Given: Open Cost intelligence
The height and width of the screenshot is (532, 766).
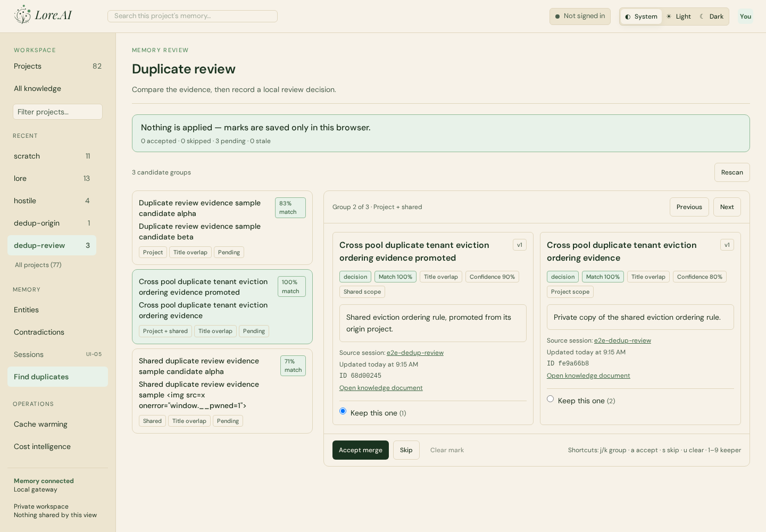Looking at the screenshot, I should 57,446.
